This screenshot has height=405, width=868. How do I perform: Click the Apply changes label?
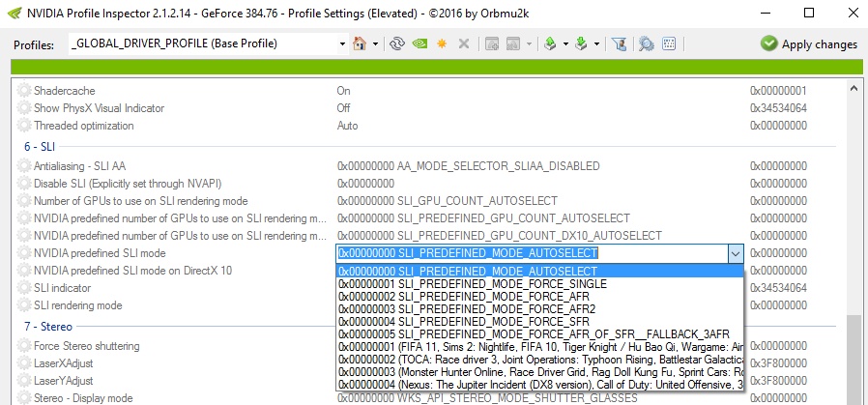(820, 44)
